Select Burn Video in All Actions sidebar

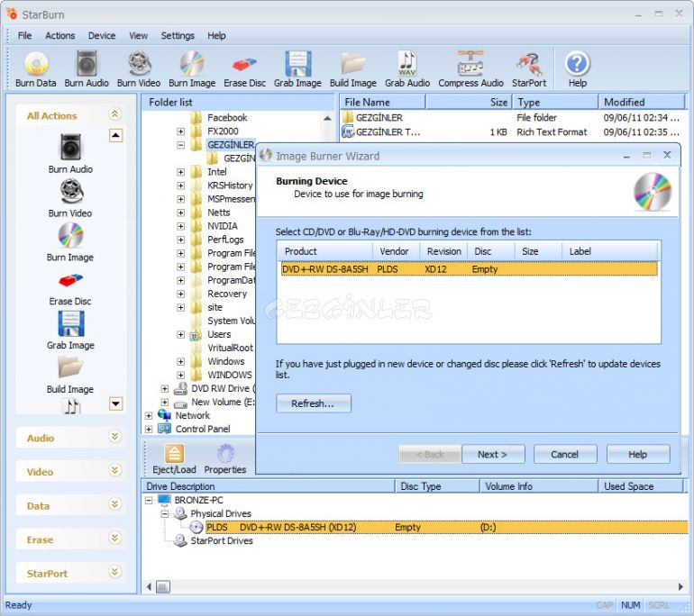tap(70, 197)
